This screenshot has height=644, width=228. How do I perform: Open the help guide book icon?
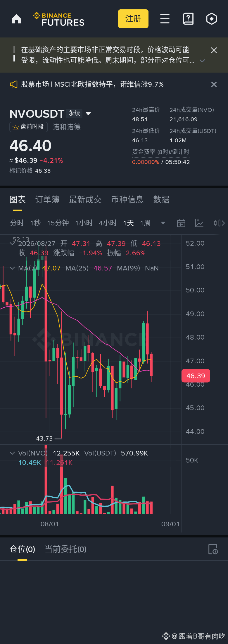click(188, 19)
